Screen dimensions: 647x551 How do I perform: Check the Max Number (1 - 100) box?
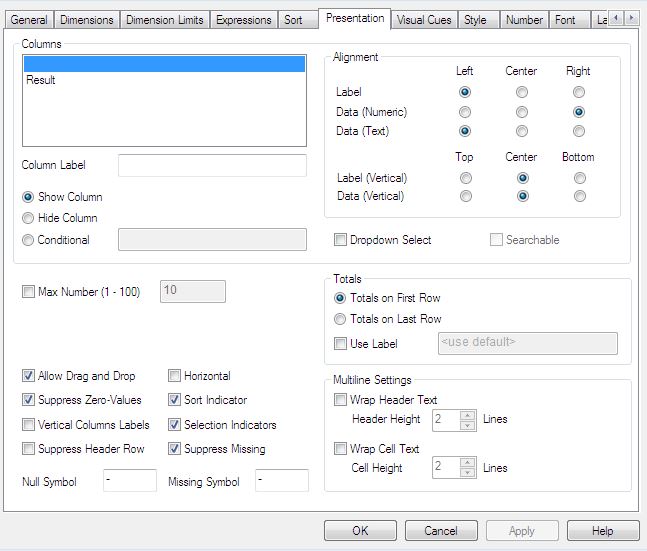coord(29,292)
